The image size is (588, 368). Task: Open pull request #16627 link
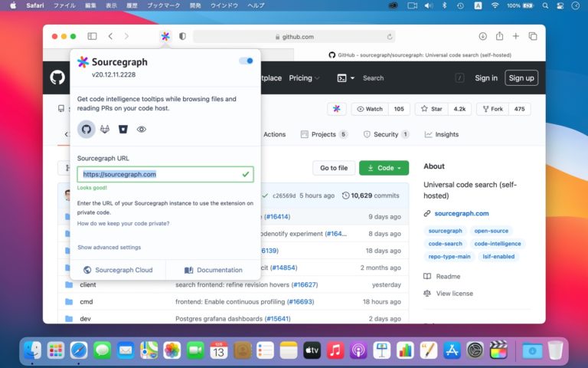click(x=305, y=284)
